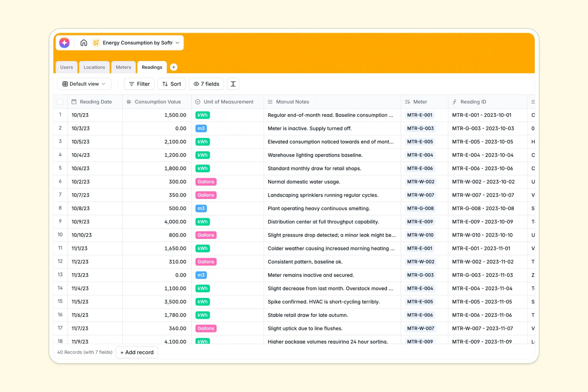Click the Reading ID column header
The height and width of the screenshot is (392, 588).
point(487,102)
